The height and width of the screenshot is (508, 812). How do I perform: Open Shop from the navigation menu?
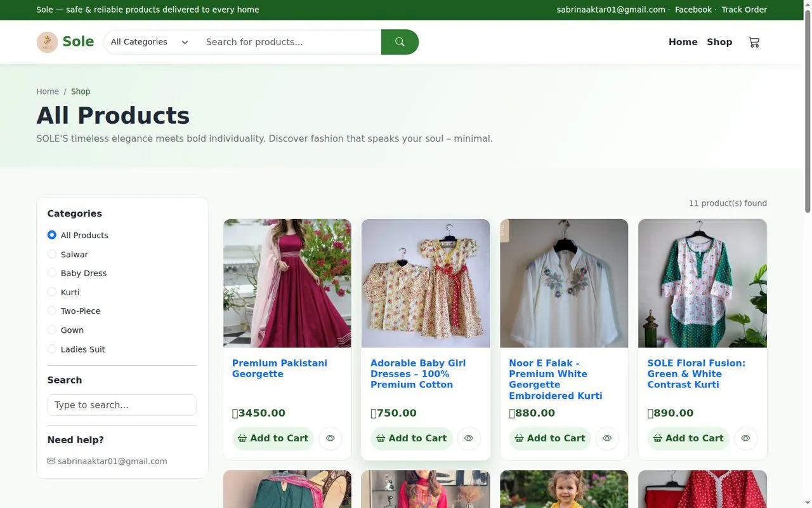pos(719,42)
